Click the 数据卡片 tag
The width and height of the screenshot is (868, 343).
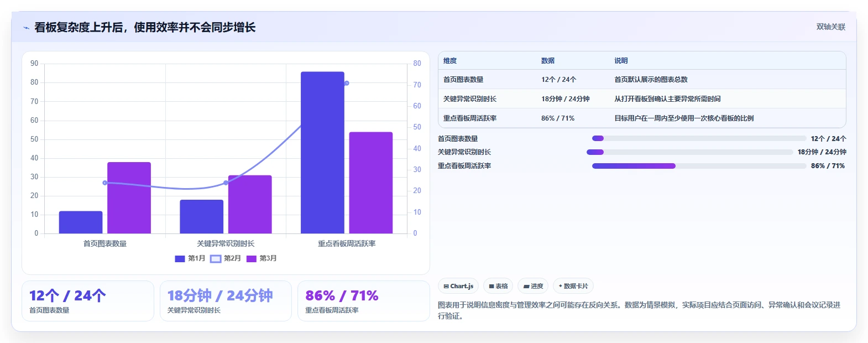[573, 286]
